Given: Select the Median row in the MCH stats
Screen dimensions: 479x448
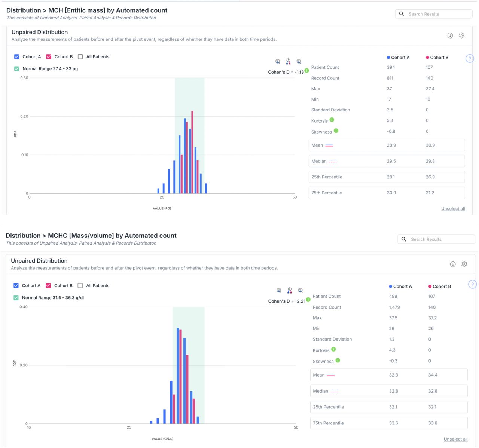Looking at the screenshot, I should [x=387, y=161].
